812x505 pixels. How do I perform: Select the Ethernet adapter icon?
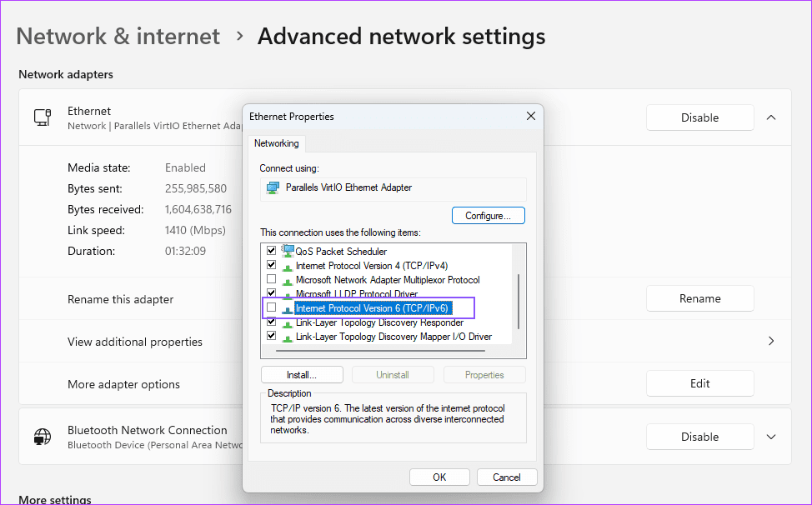point(42,117)
